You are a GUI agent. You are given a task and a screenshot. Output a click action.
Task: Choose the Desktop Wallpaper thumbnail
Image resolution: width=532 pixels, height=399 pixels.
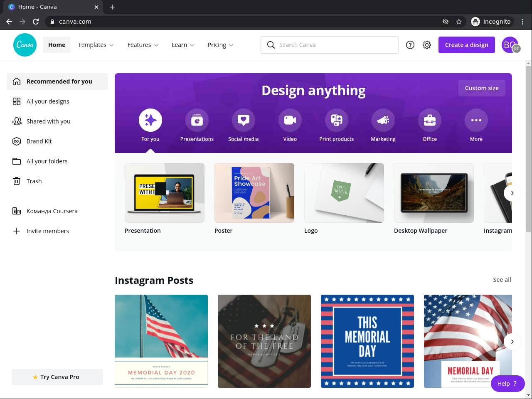click(x=434, y=193)
